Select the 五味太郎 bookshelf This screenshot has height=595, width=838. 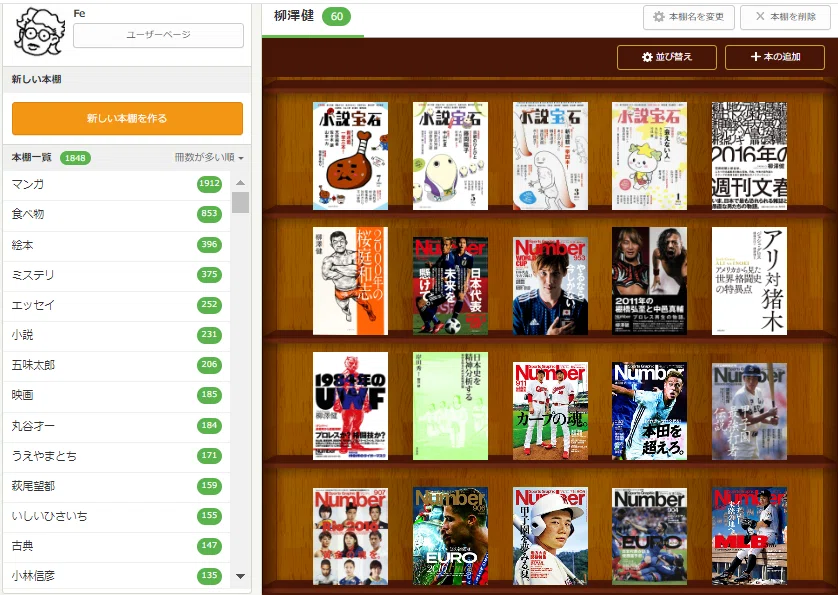click(x=117, y=365)
